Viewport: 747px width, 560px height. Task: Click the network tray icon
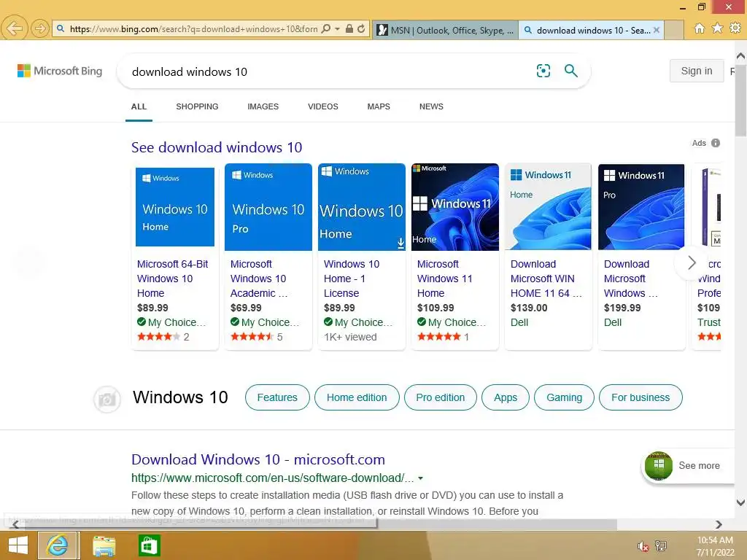coord(661,546)
